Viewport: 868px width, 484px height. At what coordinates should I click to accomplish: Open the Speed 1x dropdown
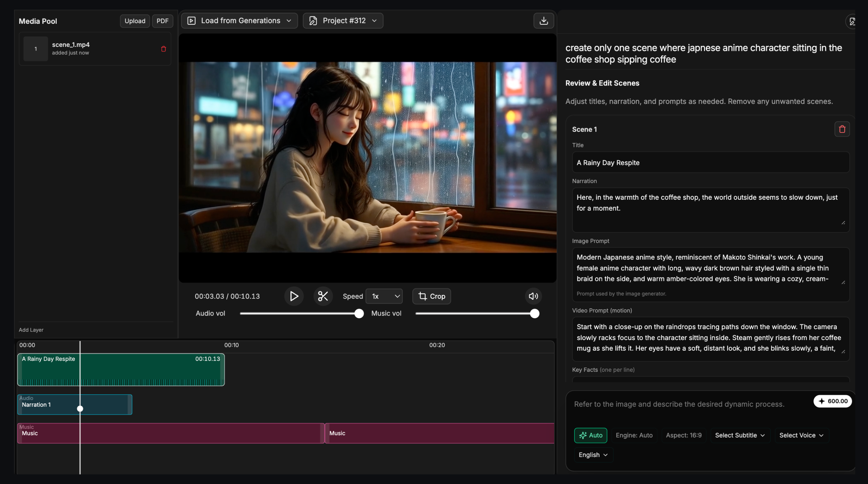pos(384,296)
